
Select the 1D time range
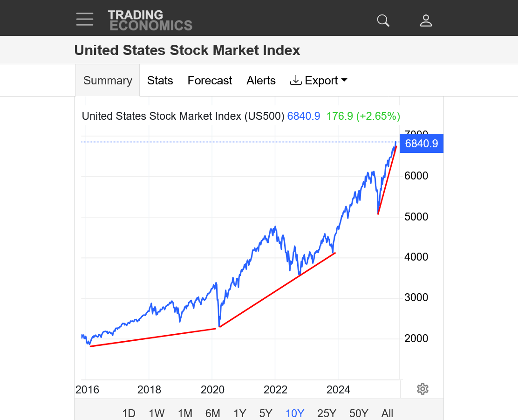tap(129, 413)
